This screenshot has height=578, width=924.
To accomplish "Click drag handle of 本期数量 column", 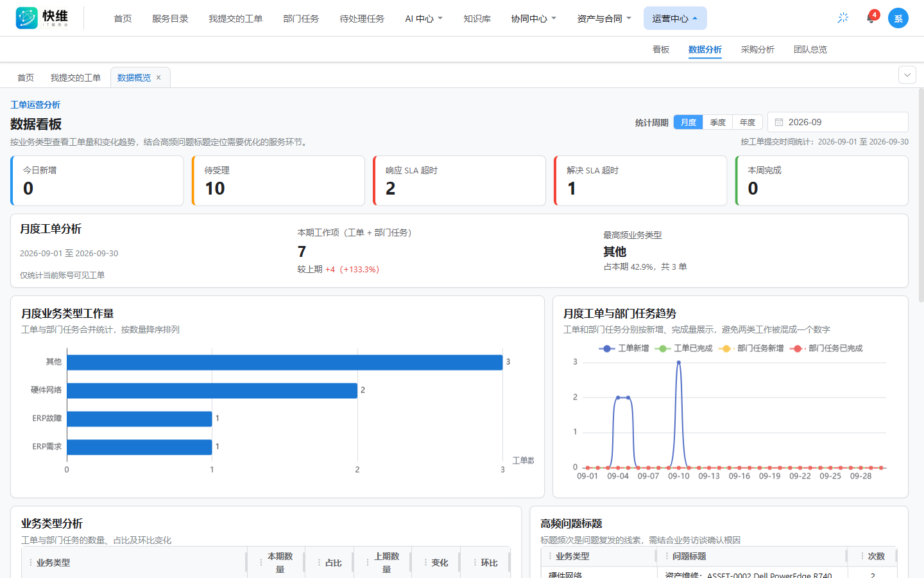I will click(x=261, y=563).
